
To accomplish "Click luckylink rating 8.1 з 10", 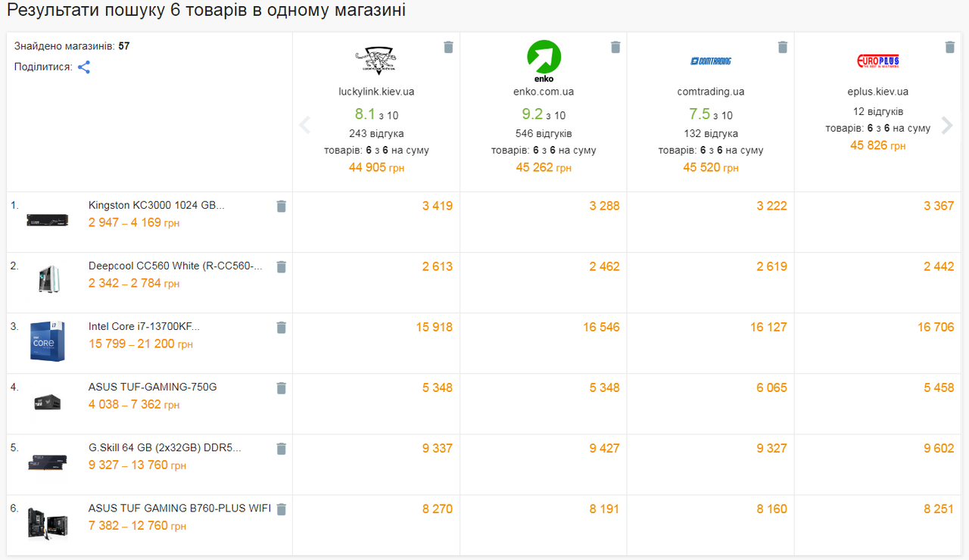I will coord(376,114).
